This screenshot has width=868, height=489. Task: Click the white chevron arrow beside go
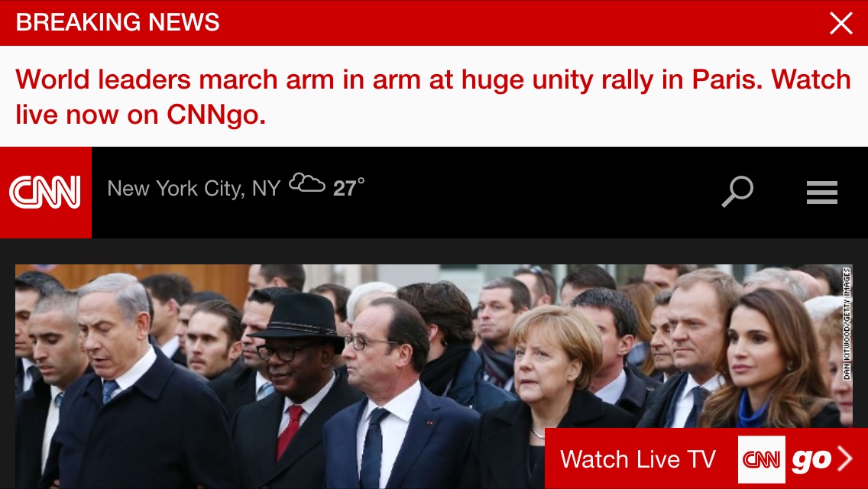pos(845,458)
